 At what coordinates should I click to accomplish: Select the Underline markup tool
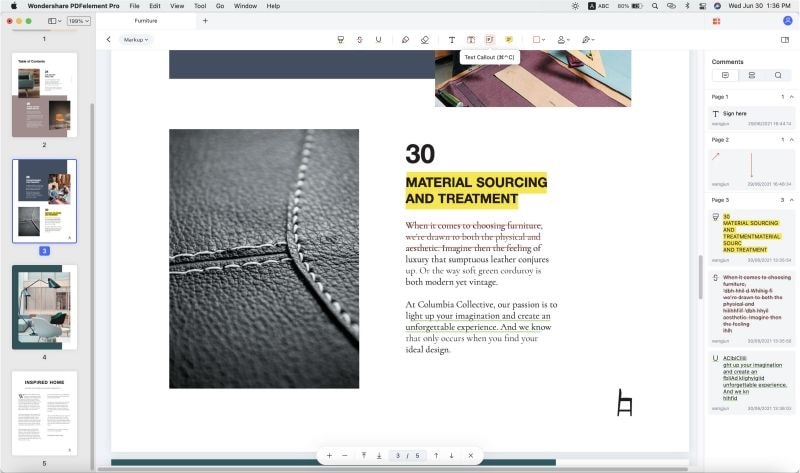point(378,40)
